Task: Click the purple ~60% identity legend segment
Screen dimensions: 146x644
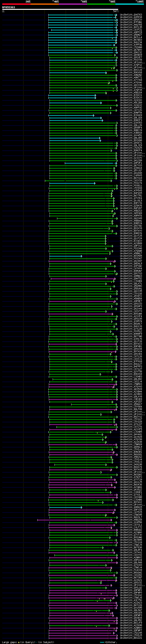Action: (x=73, y=4)
